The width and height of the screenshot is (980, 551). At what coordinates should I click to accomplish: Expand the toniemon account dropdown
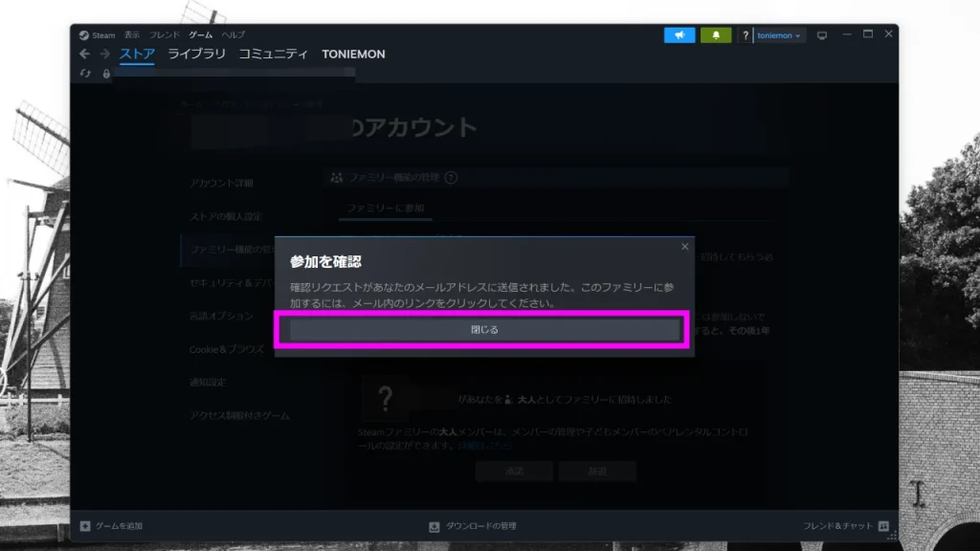pyautogui.click(x=779, y=35)
